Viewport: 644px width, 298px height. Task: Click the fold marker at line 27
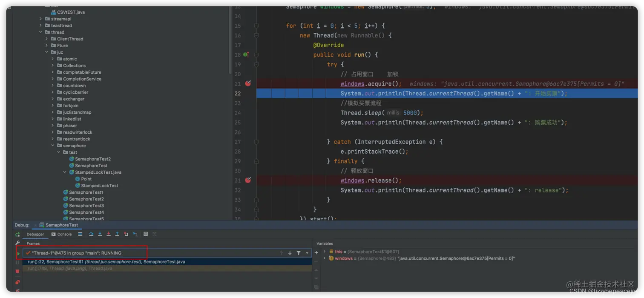(256, 142)
